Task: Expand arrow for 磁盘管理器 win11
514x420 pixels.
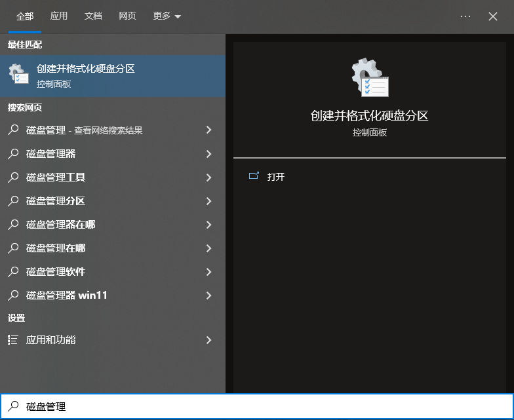Action: pyautogui.click(x=208, y=295)
